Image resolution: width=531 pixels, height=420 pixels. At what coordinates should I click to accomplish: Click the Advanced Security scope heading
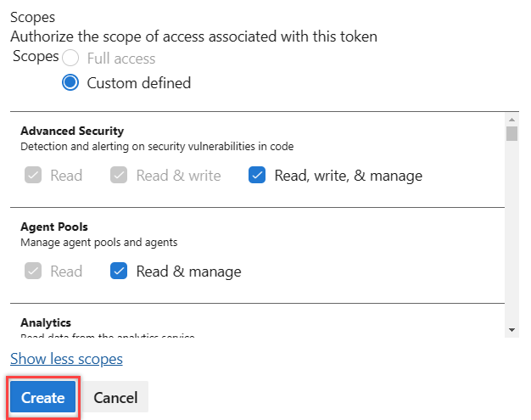[72, 131]
